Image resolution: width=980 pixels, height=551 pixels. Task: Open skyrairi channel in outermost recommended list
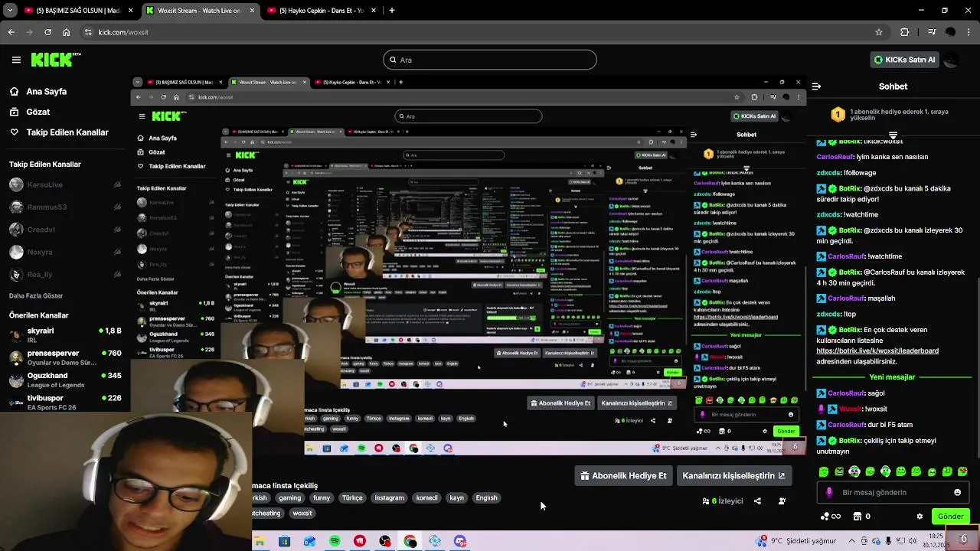pos(65,334)
